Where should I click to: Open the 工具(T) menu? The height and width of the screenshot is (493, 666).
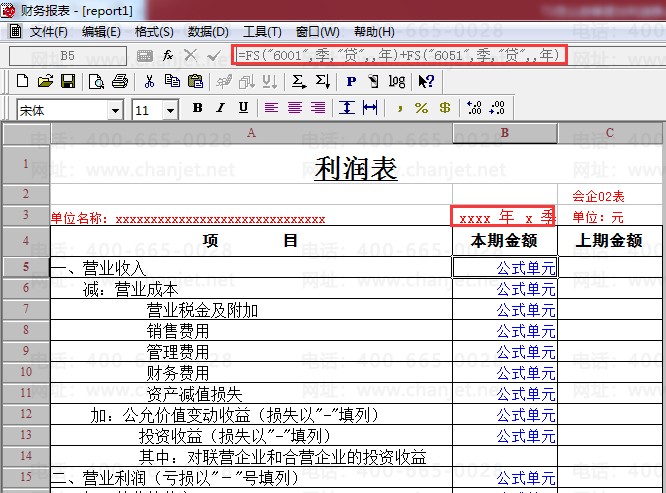(262, 32)
